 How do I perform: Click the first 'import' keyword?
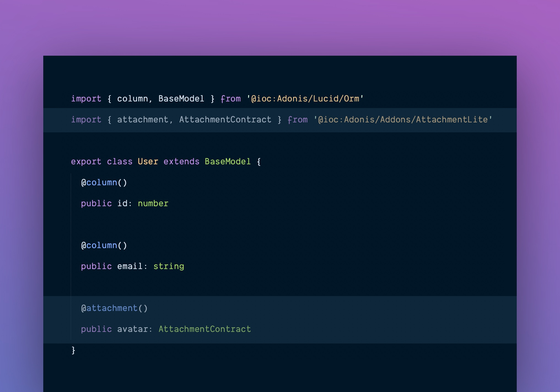pyautogui.click(x=86, y=99)
